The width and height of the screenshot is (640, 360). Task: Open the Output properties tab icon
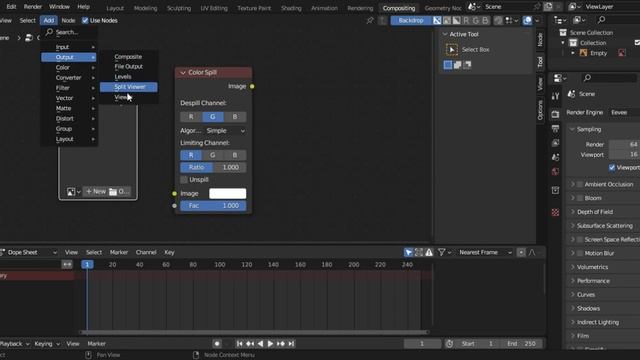(x=555, y=129)
